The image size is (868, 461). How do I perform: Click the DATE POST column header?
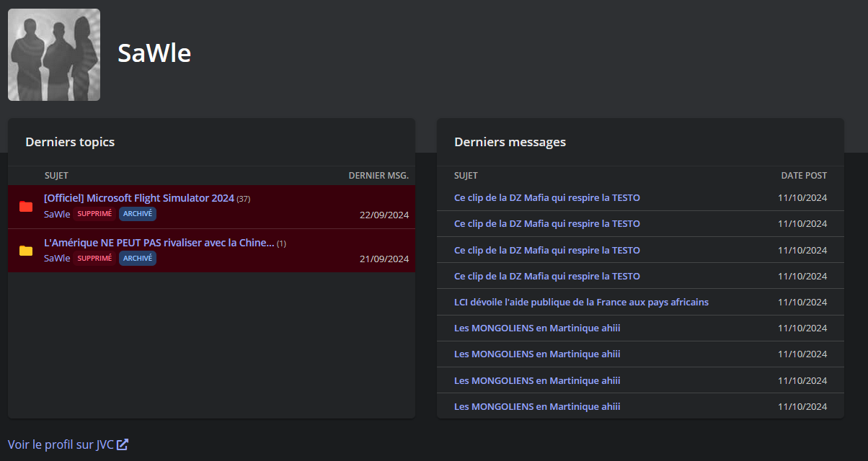click(804, 176)
